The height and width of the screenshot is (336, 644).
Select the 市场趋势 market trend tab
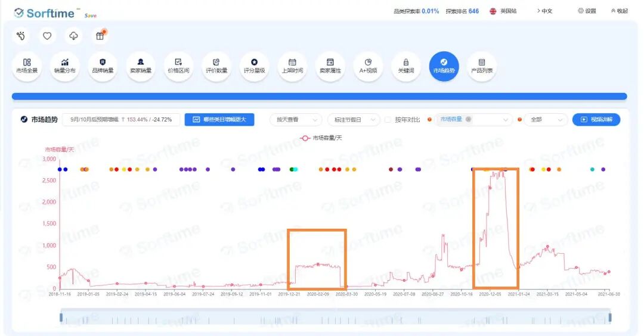pos(444,66)
